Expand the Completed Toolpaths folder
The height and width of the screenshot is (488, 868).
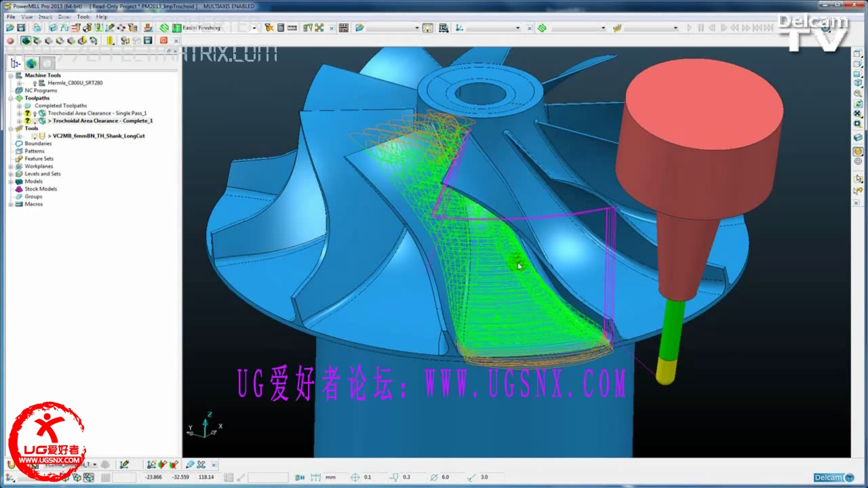tap(19, 106)
